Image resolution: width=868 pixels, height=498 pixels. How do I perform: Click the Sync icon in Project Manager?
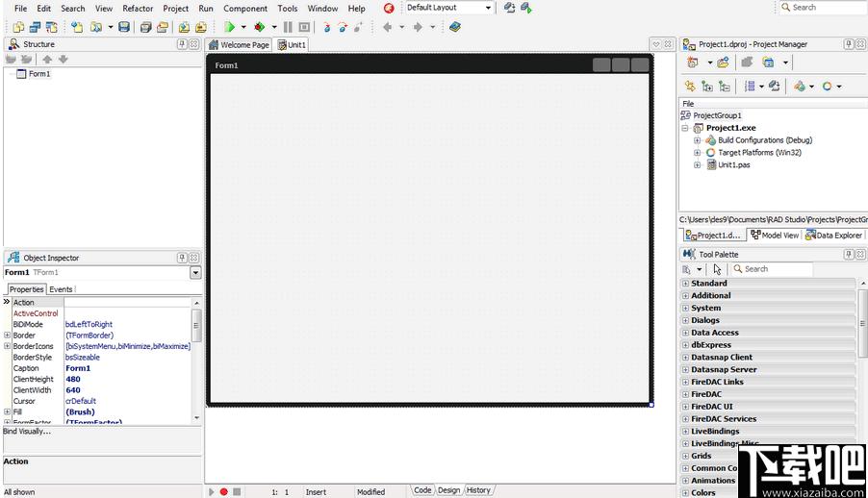pyautogui.click(x=690, y=87)
